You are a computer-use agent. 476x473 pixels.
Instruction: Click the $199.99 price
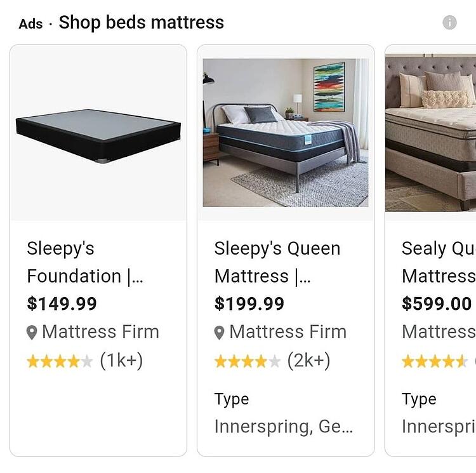tap(249, 303)
